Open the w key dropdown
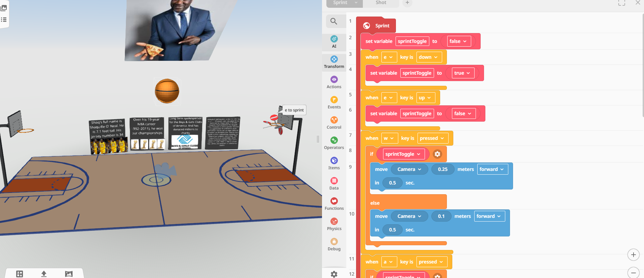 point(389,138)
